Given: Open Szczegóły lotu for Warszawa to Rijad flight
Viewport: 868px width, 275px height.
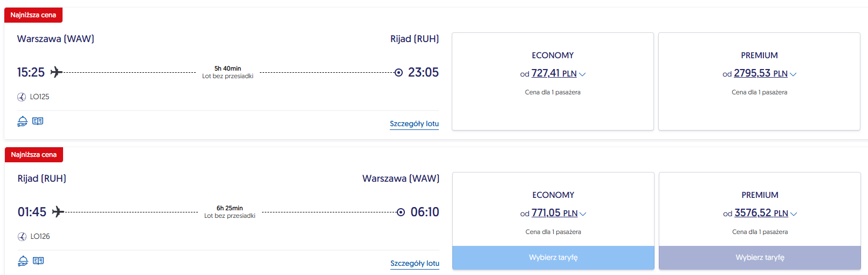Looking at the screenshot, I should point(414,124).
